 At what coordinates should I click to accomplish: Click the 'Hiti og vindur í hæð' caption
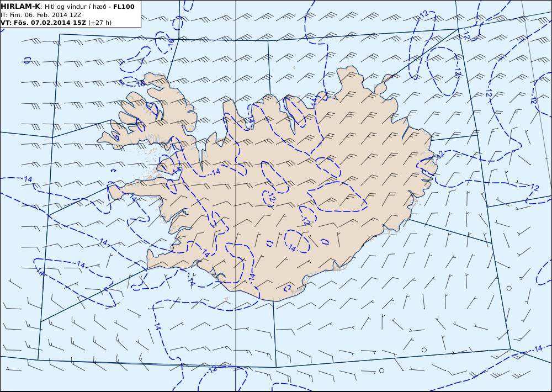click(75, 7)
